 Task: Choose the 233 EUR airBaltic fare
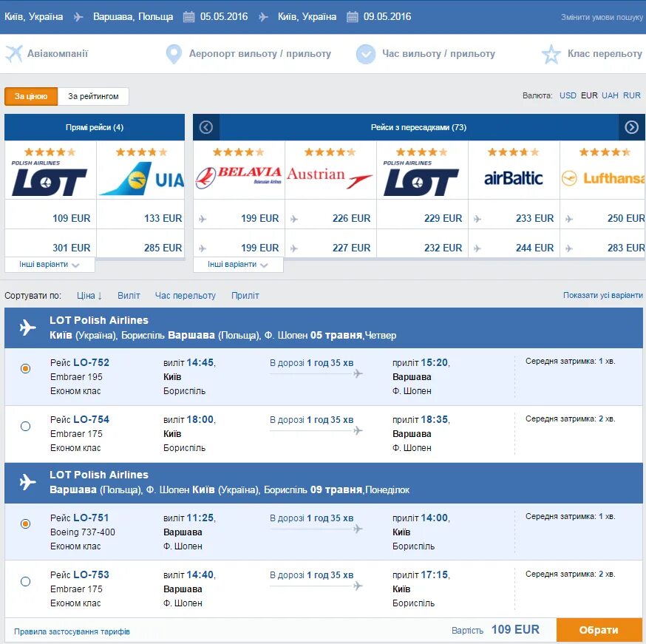535,218
